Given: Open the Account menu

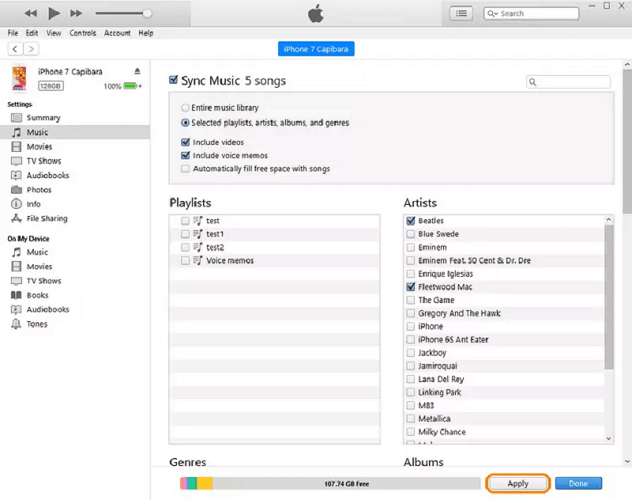Looking at the screenshot, I should pos(117,33).
